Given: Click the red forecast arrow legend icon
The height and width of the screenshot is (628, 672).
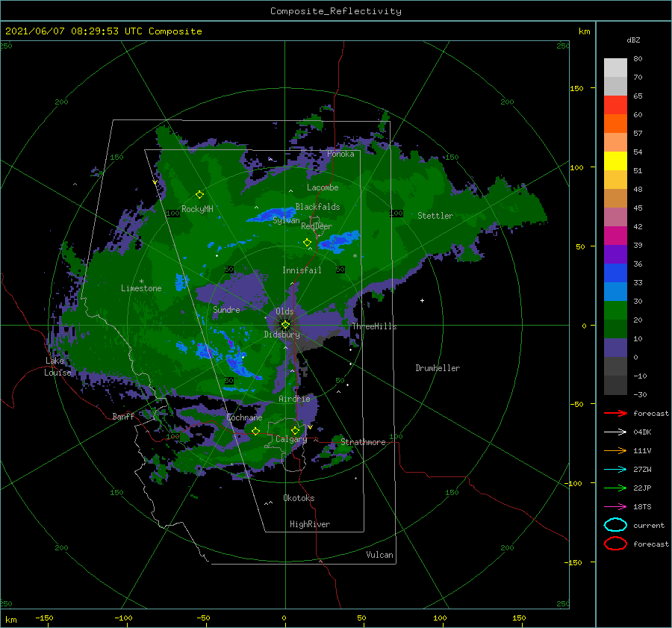Looking at the screenshot, I should 615,413.
